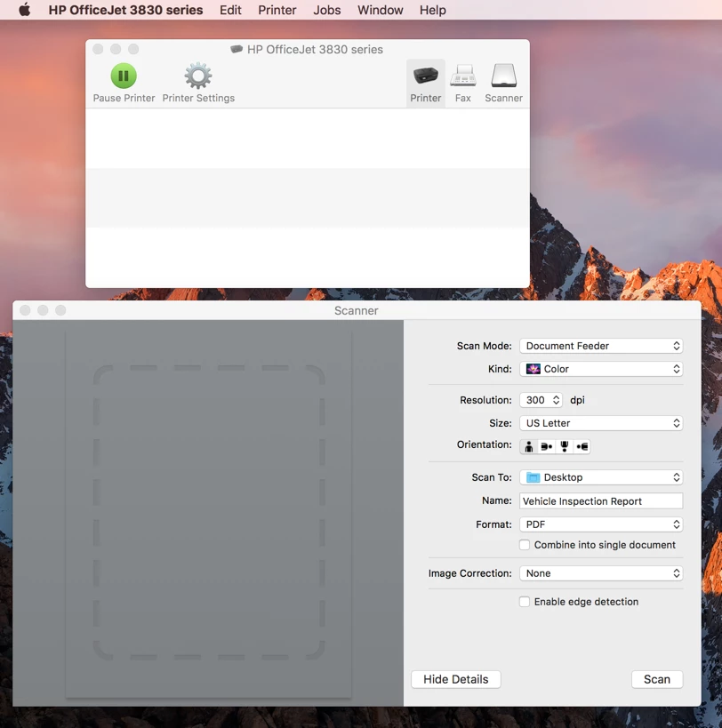Open the Window menu

[381, 10]
